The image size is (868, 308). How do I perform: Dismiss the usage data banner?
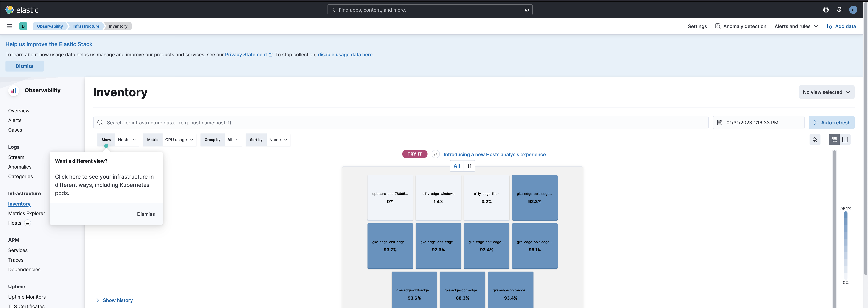pos(24,66)
